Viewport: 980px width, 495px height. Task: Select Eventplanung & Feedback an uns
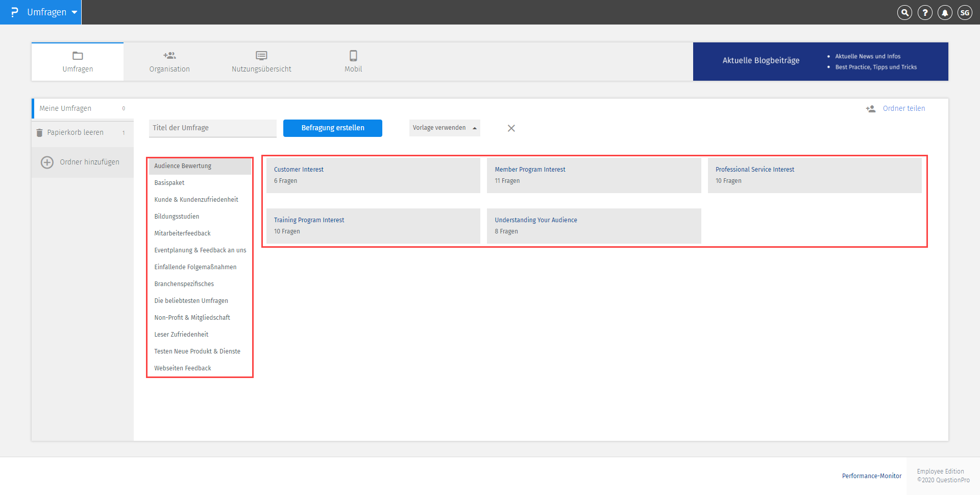(200, 250)
